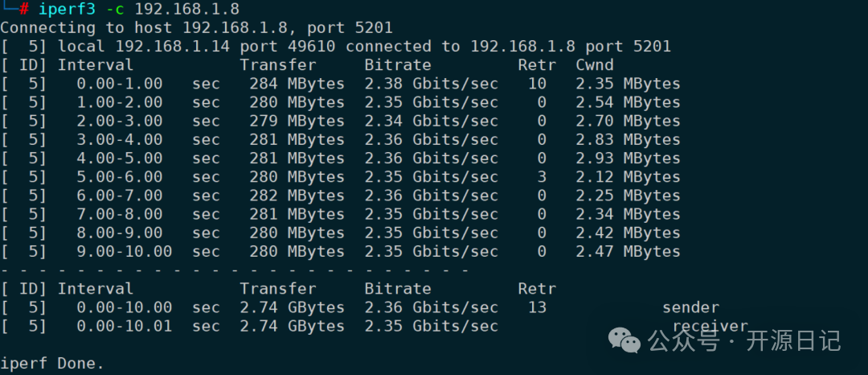Click the 0.00-1.00 interval row
The height and width of the screenshot is (375, 868).
point(120,84)
